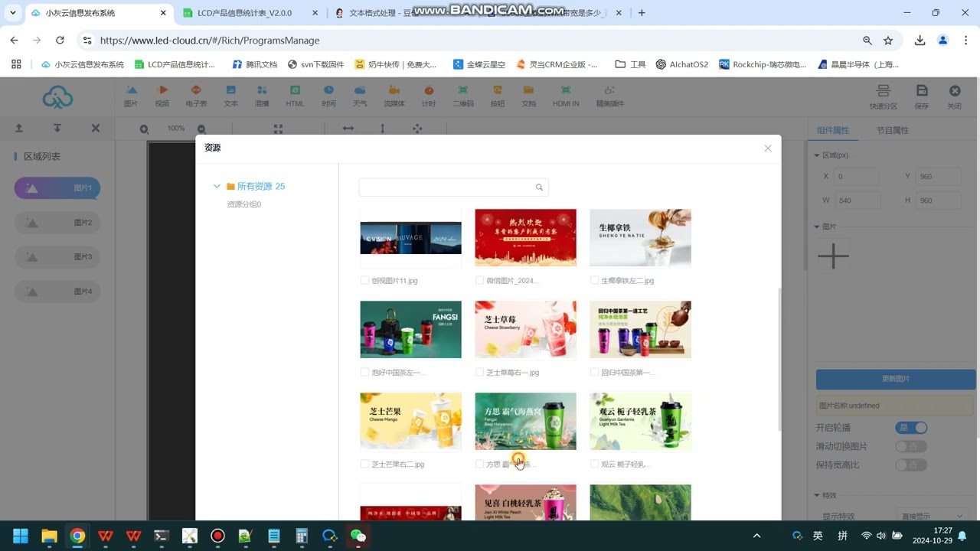Select region 图片3 in region list
980x551 pixels.
[x=57, y=257]
